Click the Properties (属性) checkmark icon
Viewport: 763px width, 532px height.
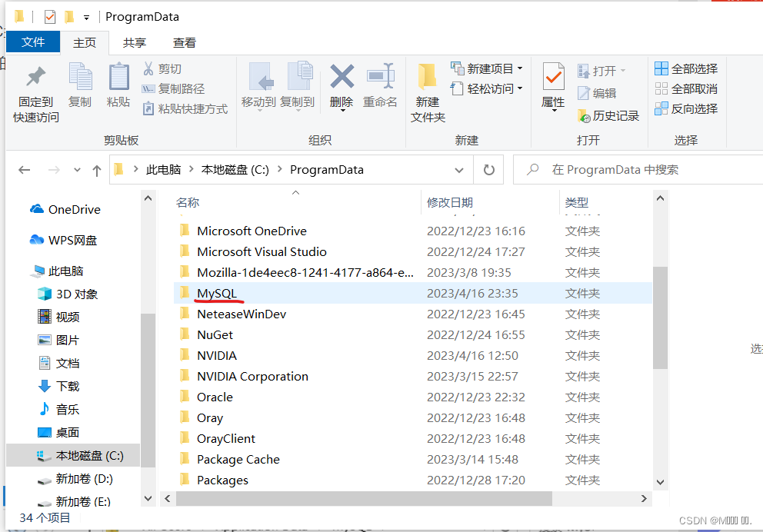[553, 77]
